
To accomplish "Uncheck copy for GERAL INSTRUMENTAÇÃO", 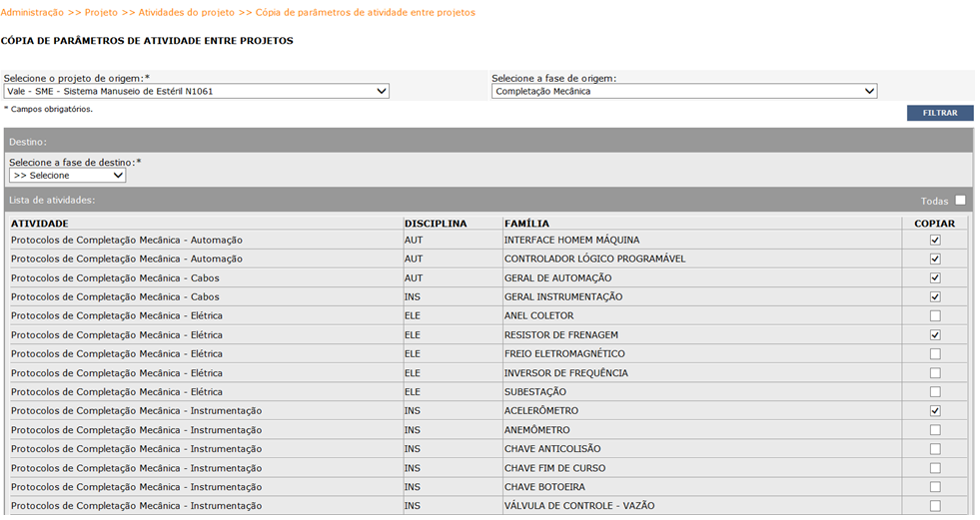I will click(935, 297).
